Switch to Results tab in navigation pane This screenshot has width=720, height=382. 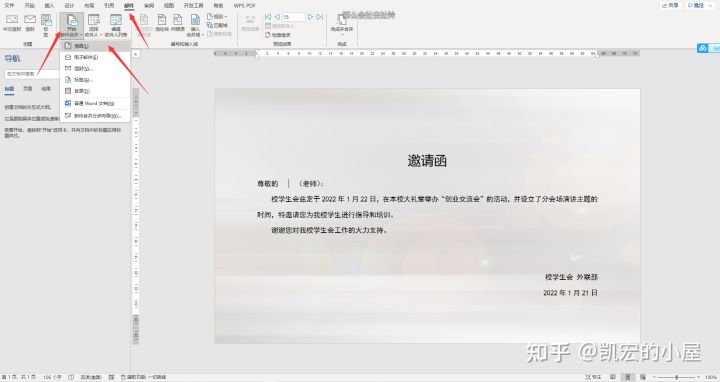(x=46, y=89)
